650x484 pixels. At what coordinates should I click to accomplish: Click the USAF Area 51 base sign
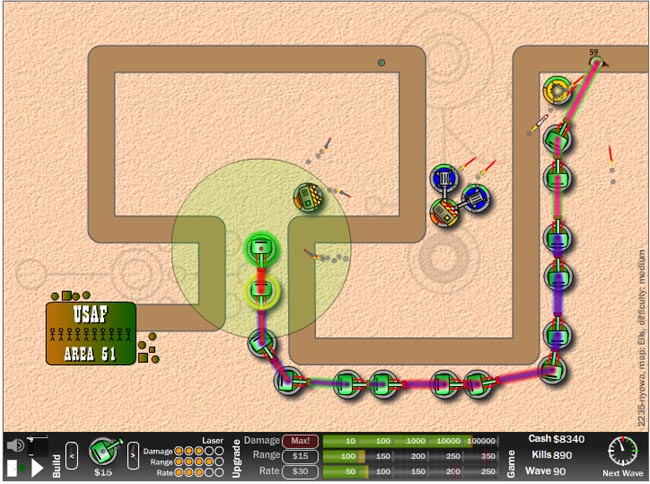[x=89, y=332]
